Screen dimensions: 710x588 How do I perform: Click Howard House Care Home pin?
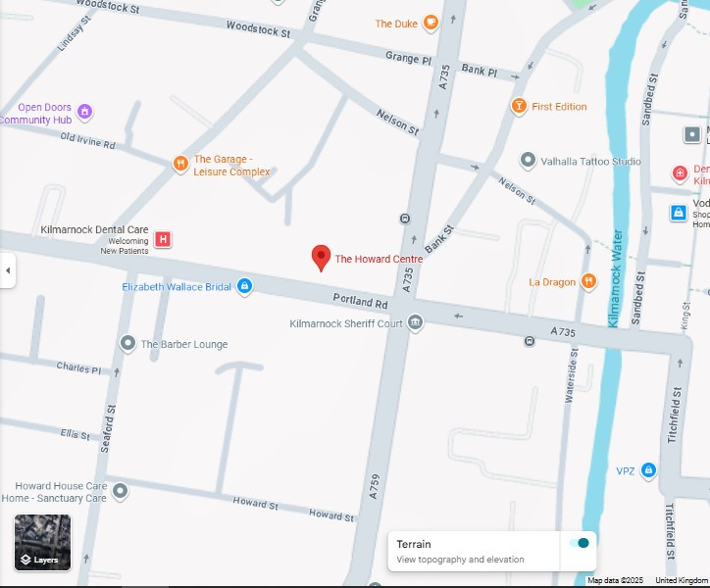[120, 490]
